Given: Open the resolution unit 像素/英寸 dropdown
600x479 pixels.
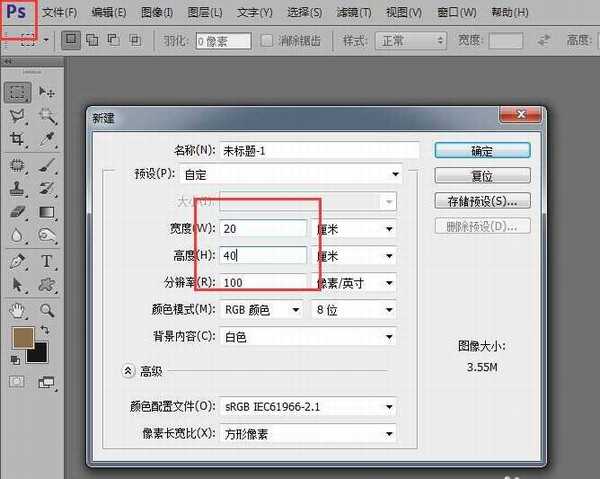Looking at the screenshot, I should coord(354,283).
